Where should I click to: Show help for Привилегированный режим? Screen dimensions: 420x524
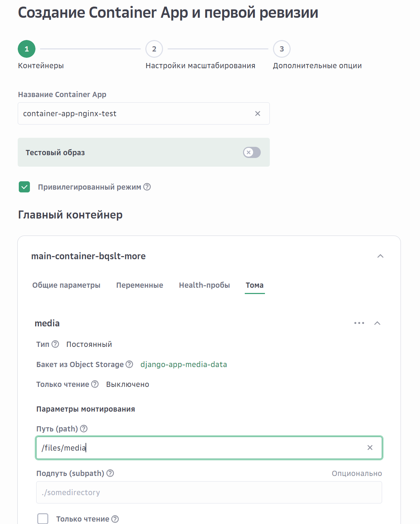[x=147, y=187]
